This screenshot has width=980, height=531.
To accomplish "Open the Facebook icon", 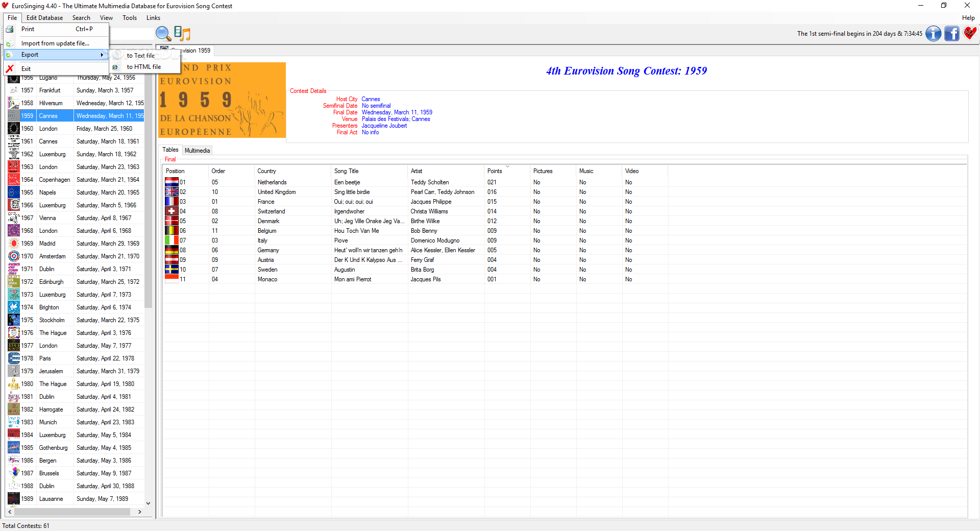I will [x=952, y=34].
